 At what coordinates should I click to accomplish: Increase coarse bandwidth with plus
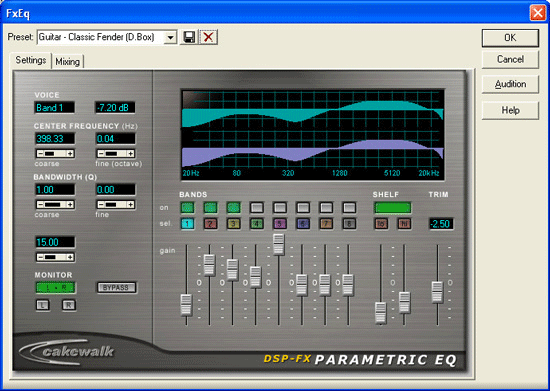pyautogui.click(x=70, y=204)
